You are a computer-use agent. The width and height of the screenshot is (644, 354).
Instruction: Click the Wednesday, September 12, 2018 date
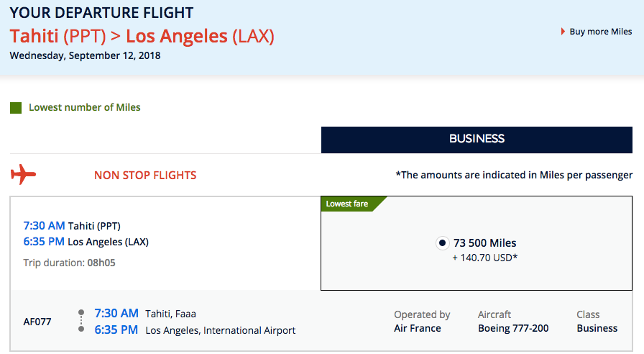point(85,55)
